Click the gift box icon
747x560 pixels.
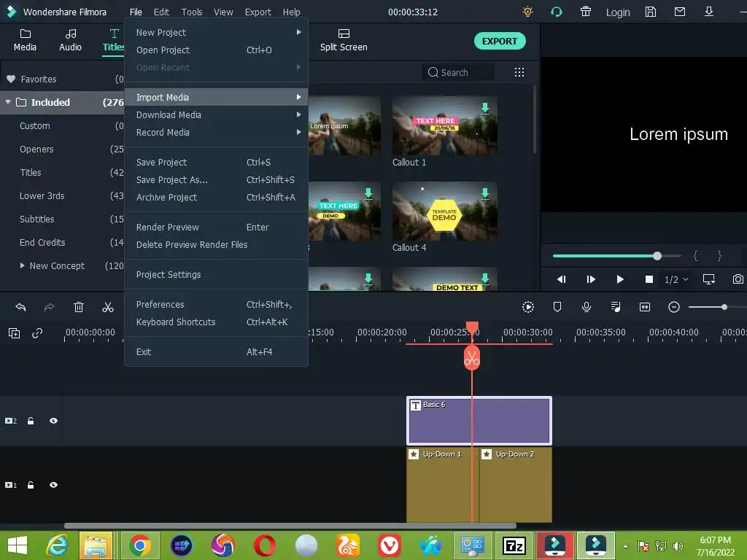tap(586, 12)
